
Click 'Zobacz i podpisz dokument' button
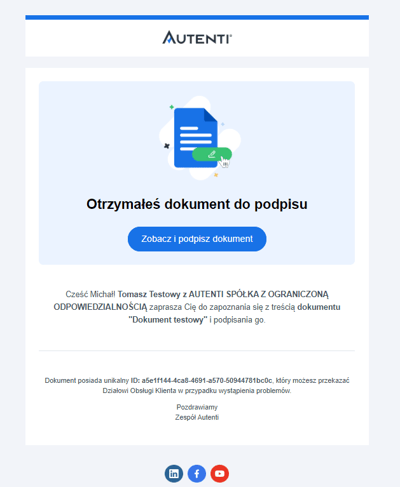pyautogui.click(x=197, y=239)
